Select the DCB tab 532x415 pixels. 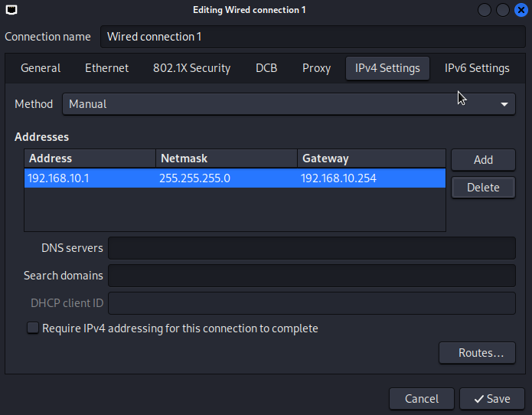pos(266,68)
